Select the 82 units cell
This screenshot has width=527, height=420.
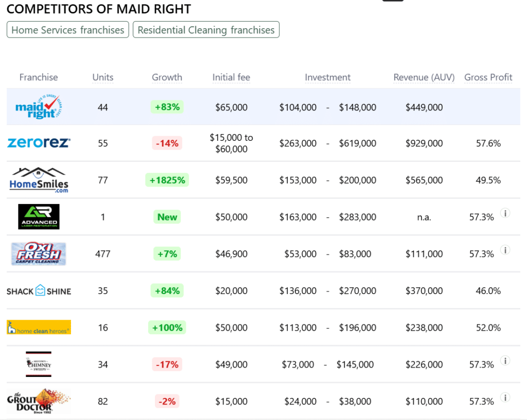[x=103, y=401]
